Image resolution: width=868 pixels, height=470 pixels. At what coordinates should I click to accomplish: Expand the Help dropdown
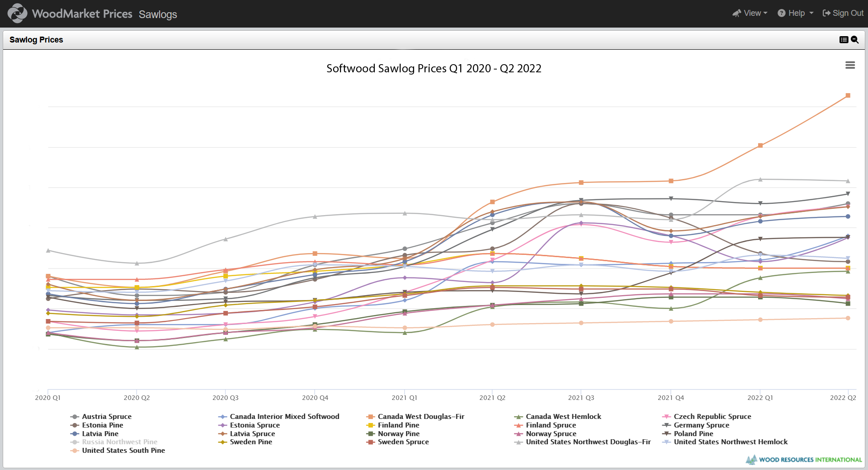tap(796, 13)
